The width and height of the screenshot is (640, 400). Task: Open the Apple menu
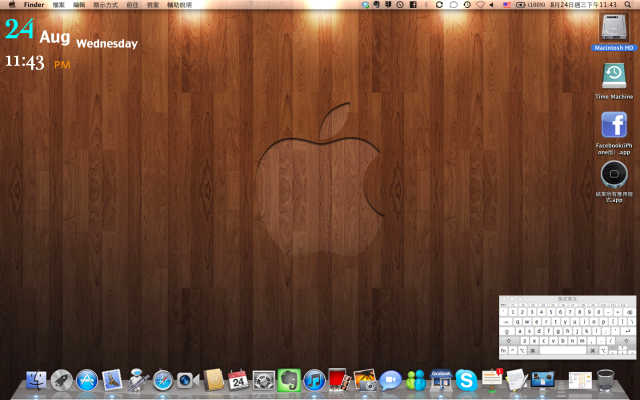(x=12, y=4)
